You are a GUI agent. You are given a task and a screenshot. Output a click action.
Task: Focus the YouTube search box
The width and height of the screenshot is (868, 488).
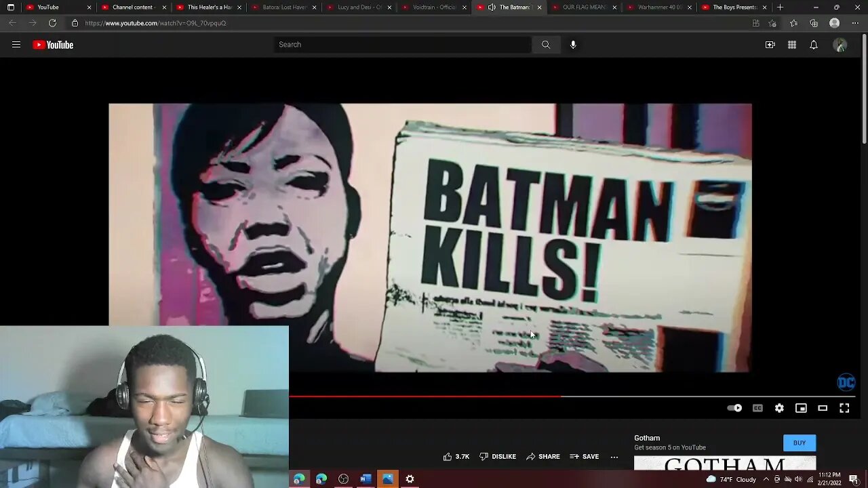403,45
